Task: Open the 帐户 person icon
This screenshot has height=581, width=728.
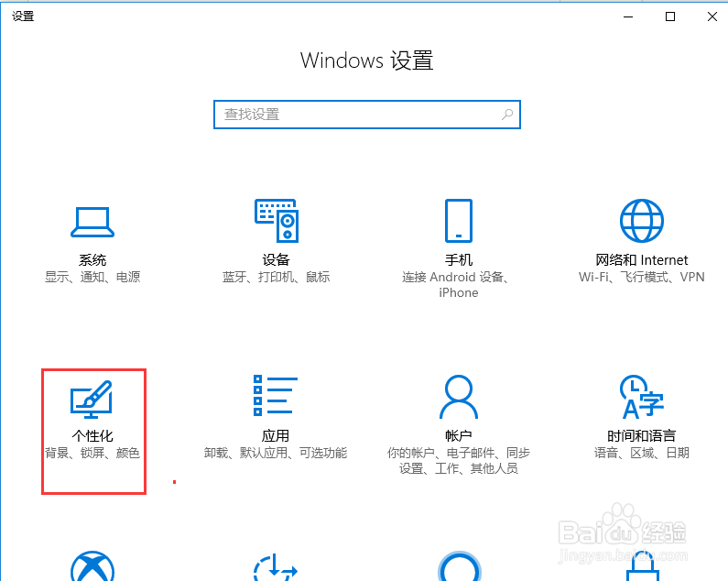Action: 459,397
